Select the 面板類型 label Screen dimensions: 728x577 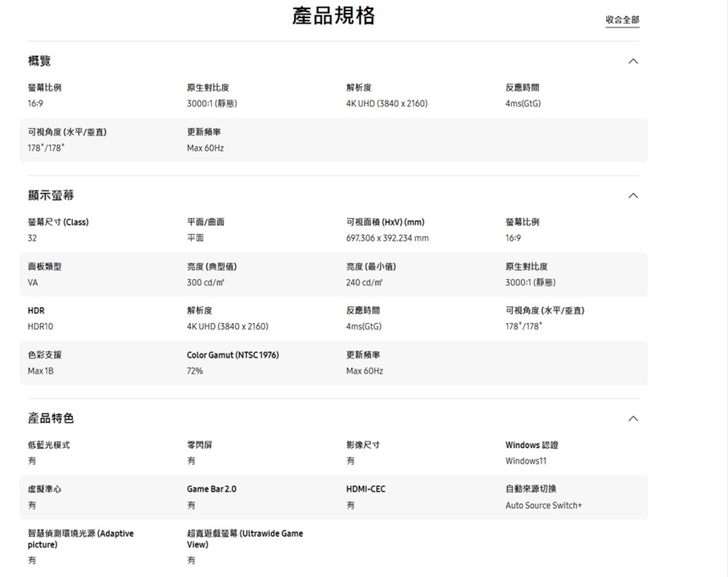point(45,267)
